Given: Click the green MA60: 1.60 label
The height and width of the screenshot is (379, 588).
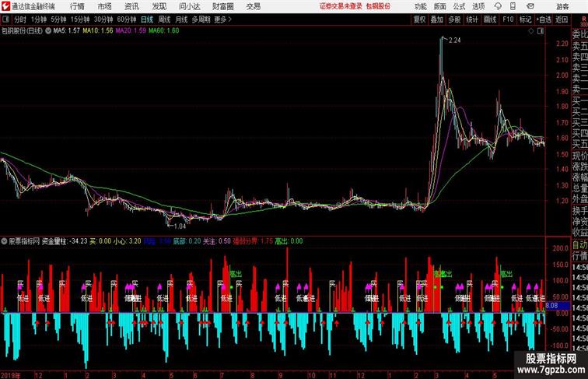Looking at the screenshot, I should [x=164, y=31].
